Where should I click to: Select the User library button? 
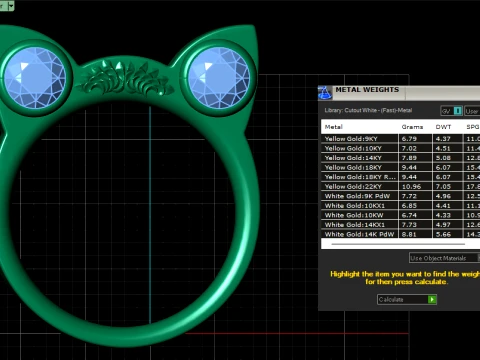point(472,111)
